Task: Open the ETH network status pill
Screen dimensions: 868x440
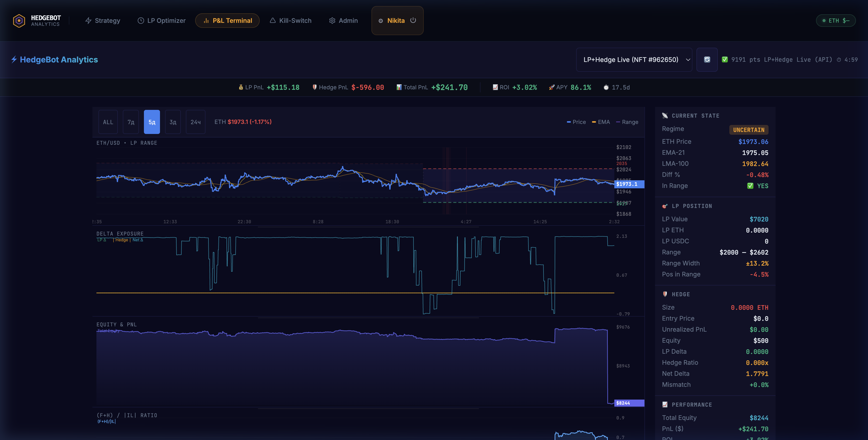Action: 836,21
